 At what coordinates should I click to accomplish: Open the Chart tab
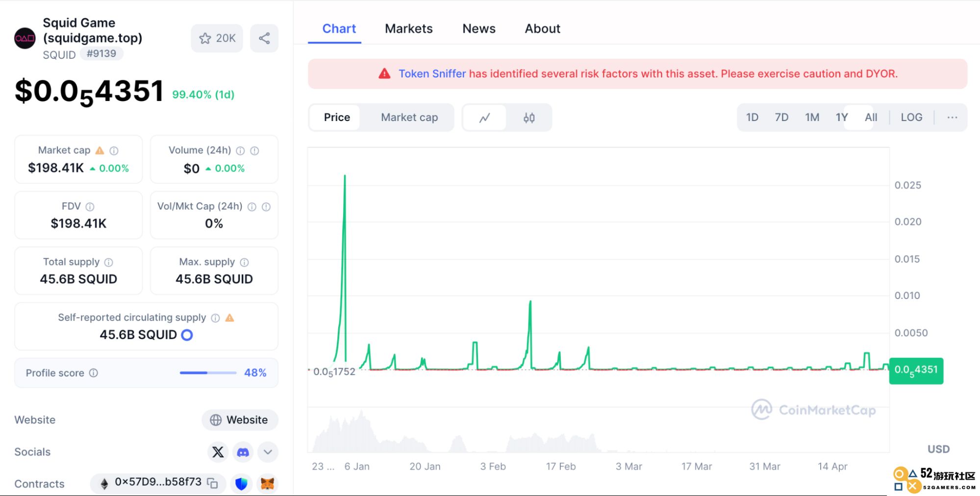point(339,29)
